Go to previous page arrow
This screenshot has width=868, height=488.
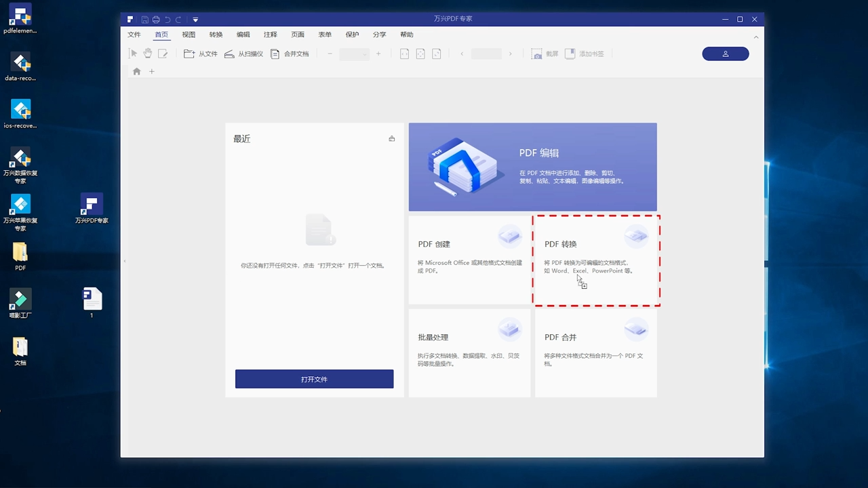coord(462,54)
